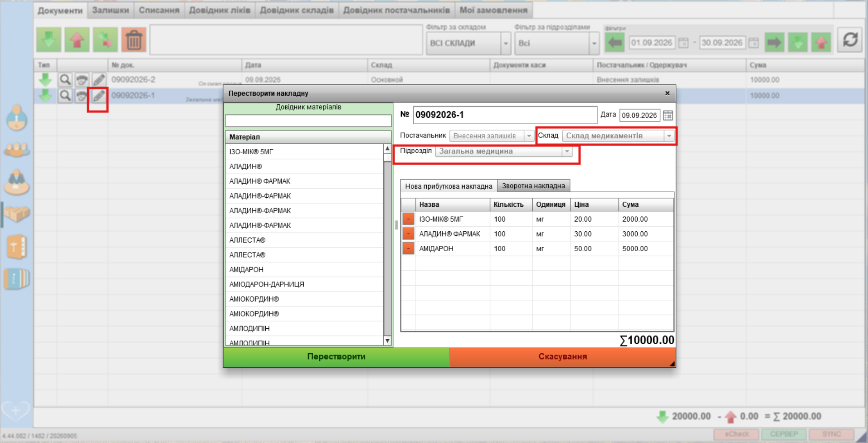Remove АМІДАРОН row with orange minus button
The height and width of the screenshot is (443, 868).
pyautogui.click(x=408, y=248)
